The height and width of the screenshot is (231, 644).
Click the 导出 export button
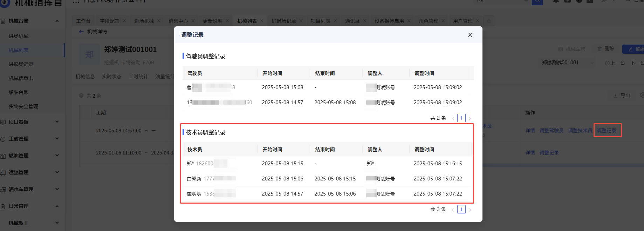622,95
